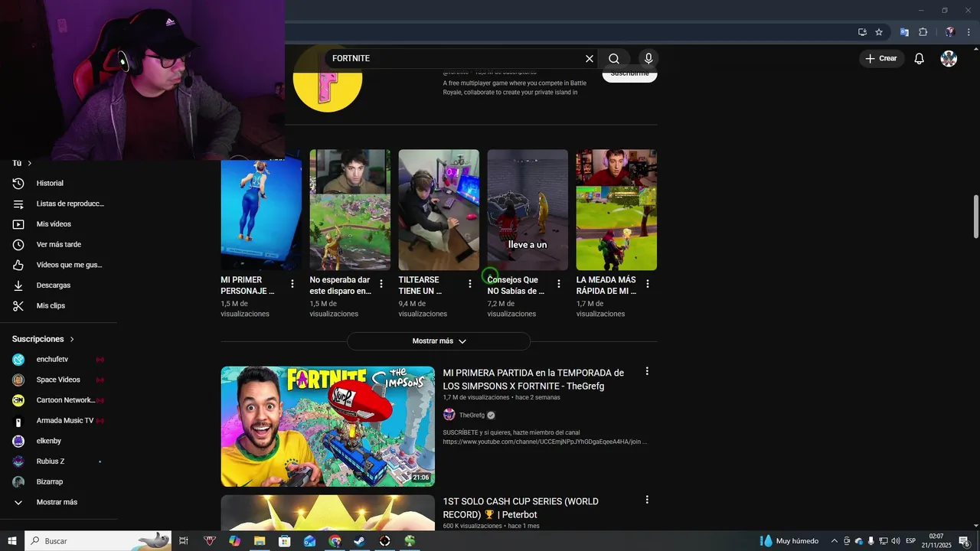Show hidden system tray icons
Screen dimensions: 980x551
coord(835,541)
